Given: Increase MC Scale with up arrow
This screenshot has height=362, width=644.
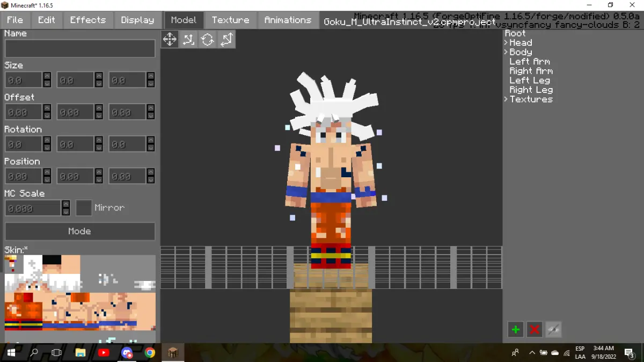Looking at the screenshot, I should point(66,204).
